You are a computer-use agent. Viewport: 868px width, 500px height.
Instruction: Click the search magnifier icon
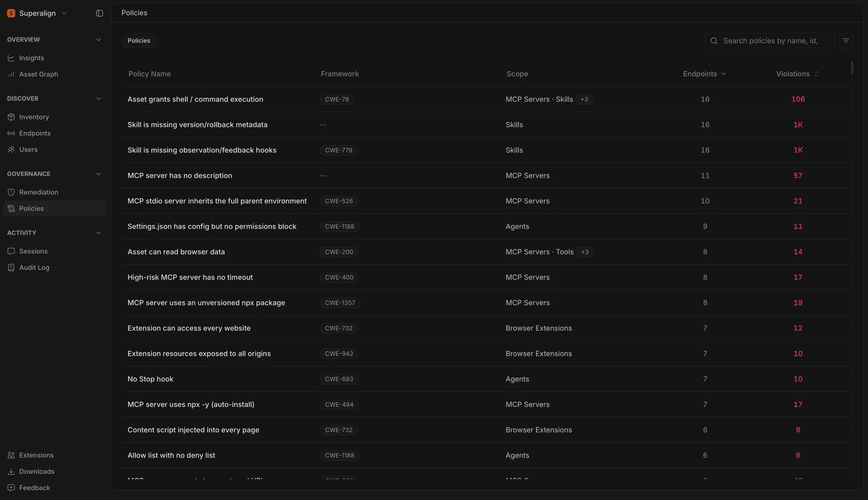[714, 41]
